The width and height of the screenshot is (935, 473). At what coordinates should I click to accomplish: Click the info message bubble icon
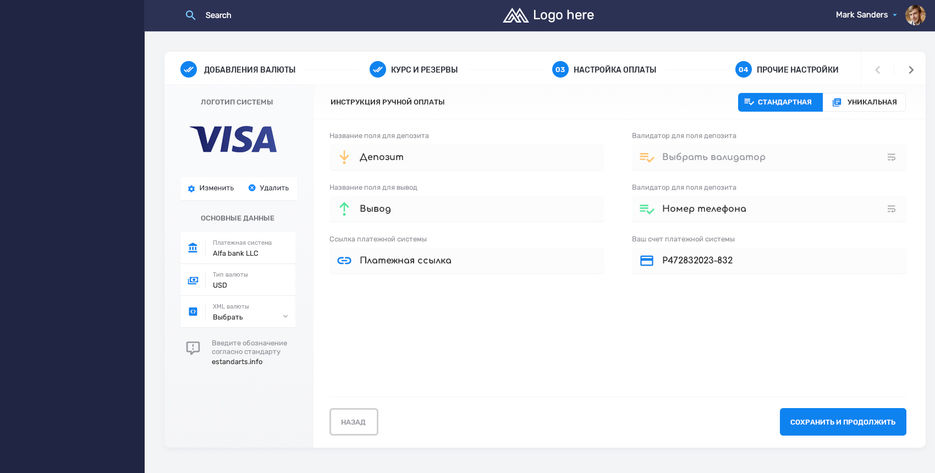click(x=193, y=348)
